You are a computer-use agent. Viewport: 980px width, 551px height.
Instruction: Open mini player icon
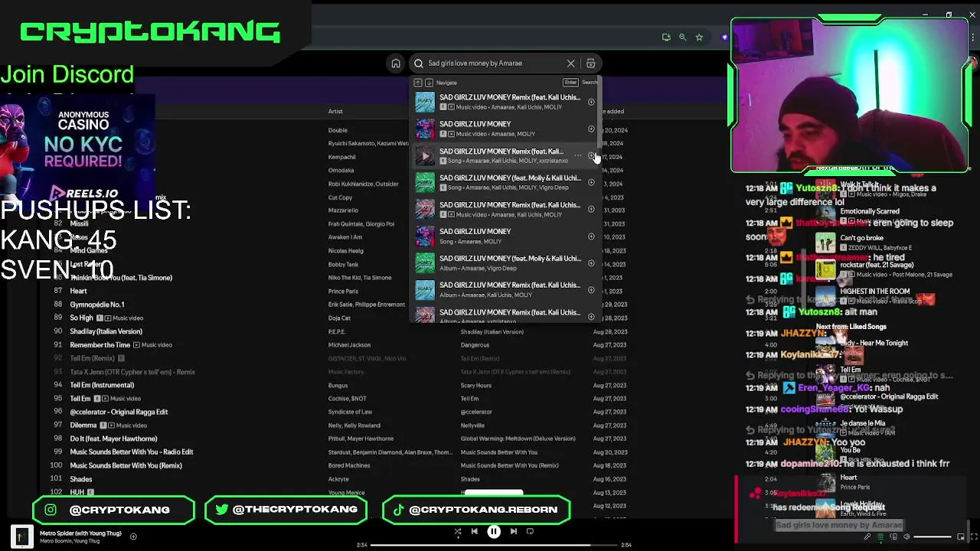point(961,536)
